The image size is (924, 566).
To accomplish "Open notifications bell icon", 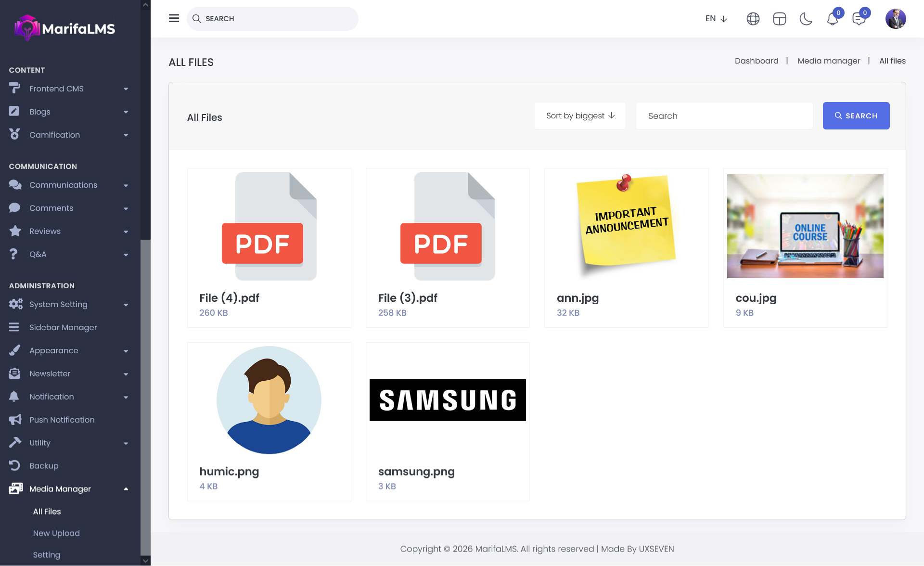I will pos(832,19).
